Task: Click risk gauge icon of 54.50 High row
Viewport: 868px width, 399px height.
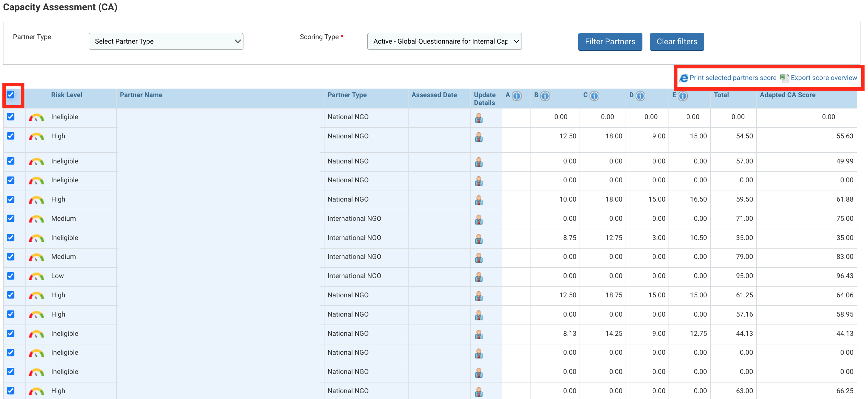Action: (x=36, y=137)
